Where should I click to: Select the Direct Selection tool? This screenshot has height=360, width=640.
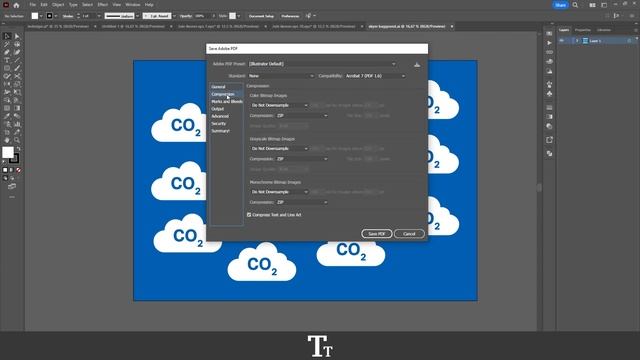(17, 36)
